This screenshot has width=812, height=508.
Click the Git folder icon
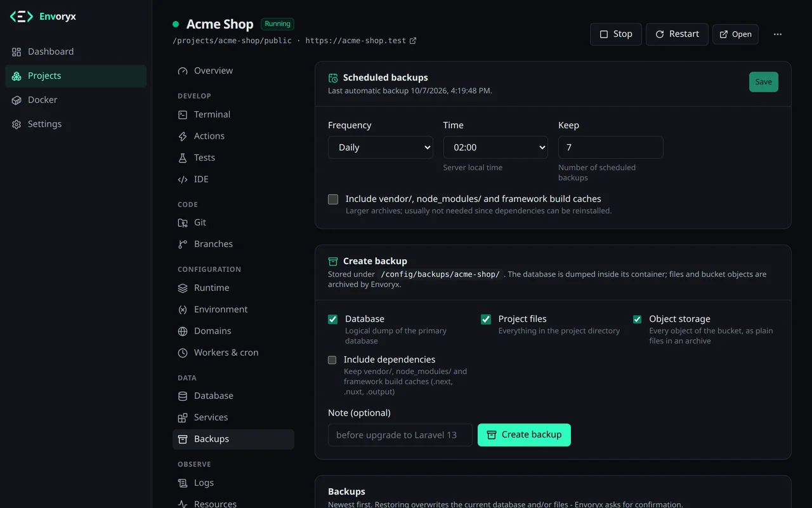point(183,222)
